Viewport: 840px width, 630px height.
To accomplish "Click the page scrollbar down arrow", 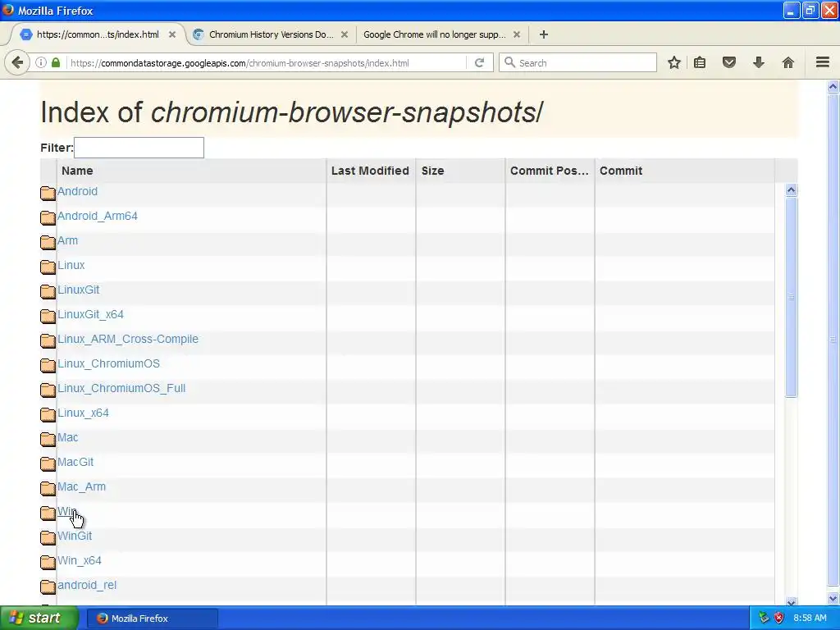I will (833, 598).
